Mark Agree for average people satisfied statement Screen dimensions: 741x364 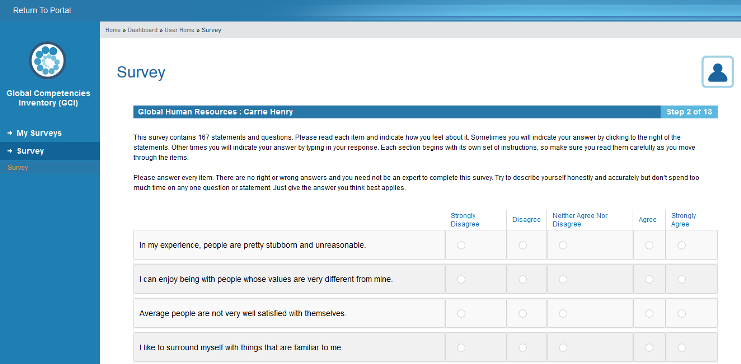coord(649,313)
